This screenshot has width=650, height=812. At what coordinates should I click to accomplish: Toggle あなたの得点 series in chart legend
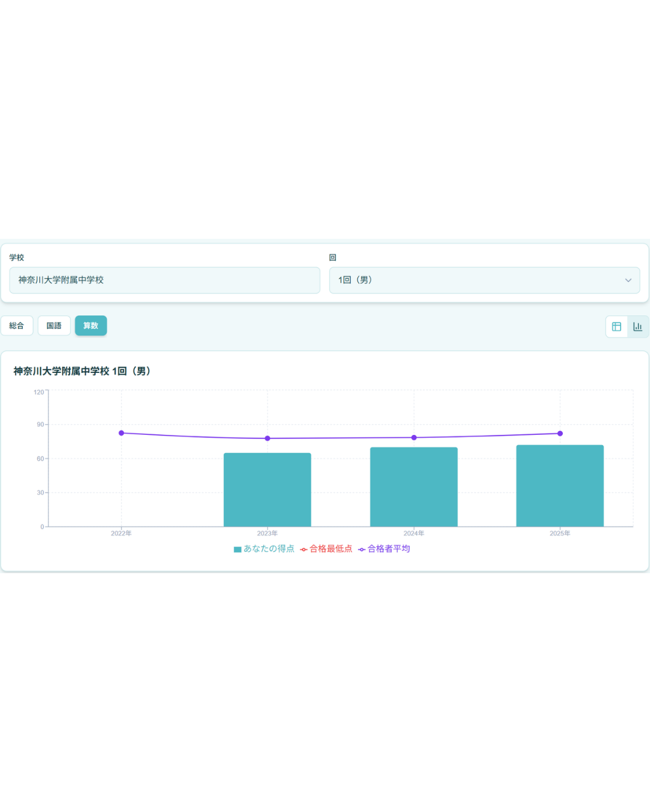[x=264, y=549]
